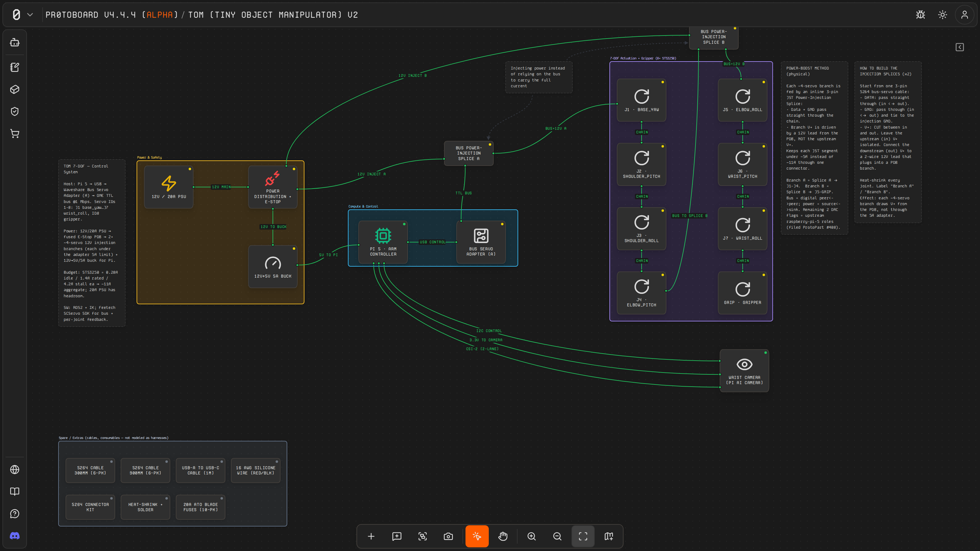Select the 16 AWG Silicone Wire spare
This screenshot has height=551, width=980.
256,470
